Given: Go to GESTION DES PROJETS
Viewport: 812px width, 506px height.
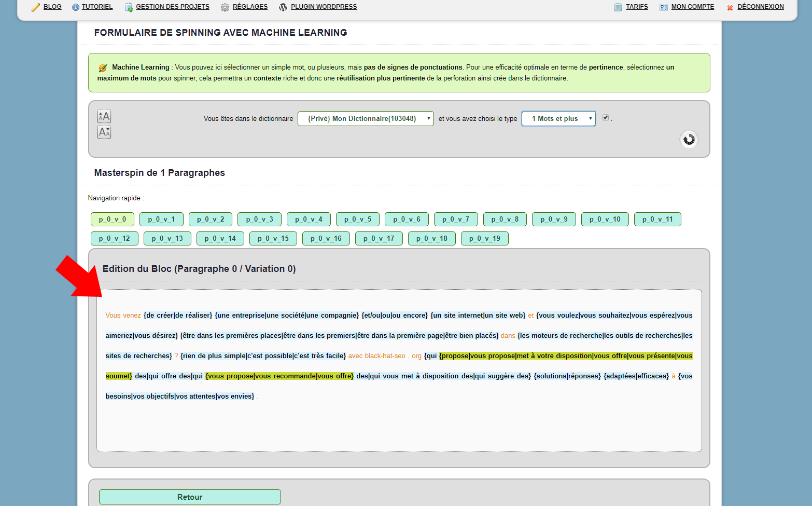Looking at the screenshot, I should coord(173,7).
